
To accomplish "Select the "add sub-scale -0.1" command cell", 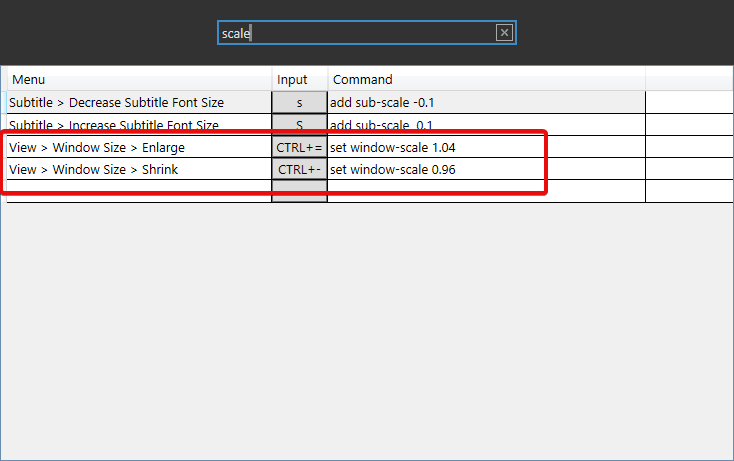I will point(486,102).
